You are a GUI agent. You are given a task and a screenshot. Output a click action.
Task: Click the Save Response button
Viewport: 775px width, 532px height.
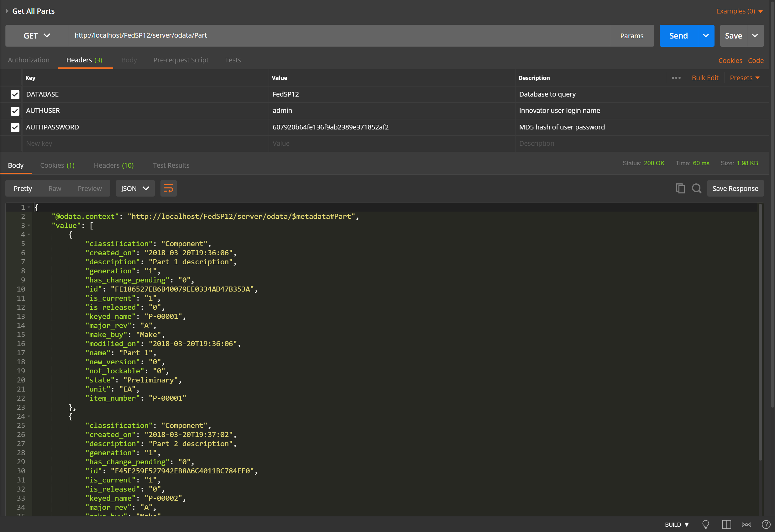[735, 188]
